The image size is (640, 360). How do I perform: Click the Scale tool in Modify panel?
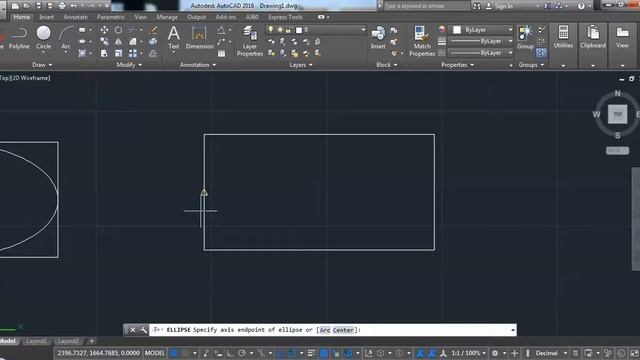(x=118, y=53)
